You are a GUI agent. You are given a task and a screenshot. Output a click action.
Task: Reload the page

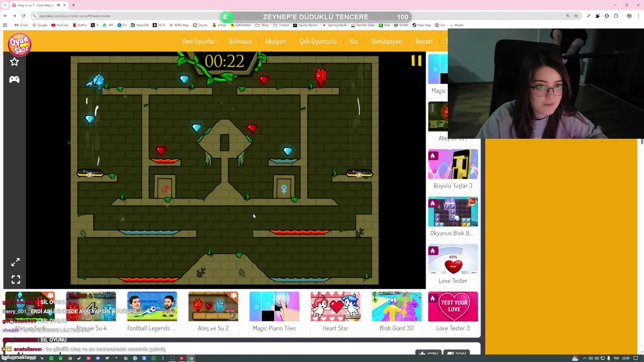(24, 16)
